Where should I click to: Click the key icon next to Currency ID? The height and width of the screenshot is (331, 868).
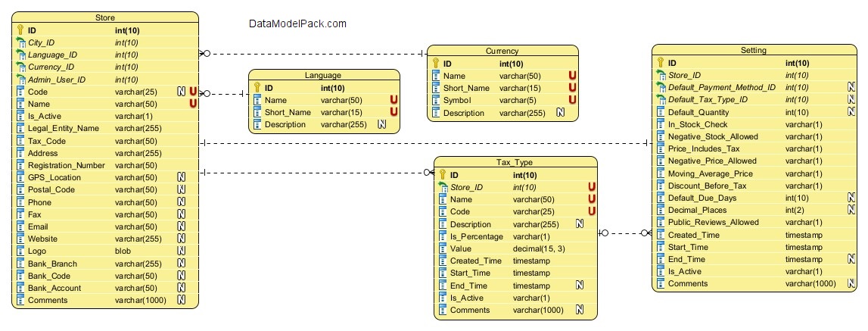click(436, 64)
